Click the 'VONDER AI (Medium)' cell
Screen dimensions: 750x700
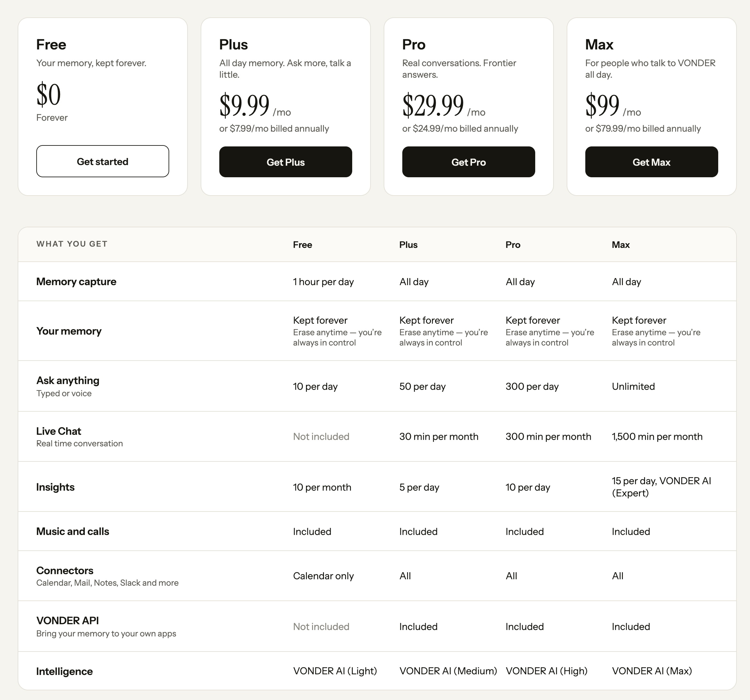[x=448, y=671]
